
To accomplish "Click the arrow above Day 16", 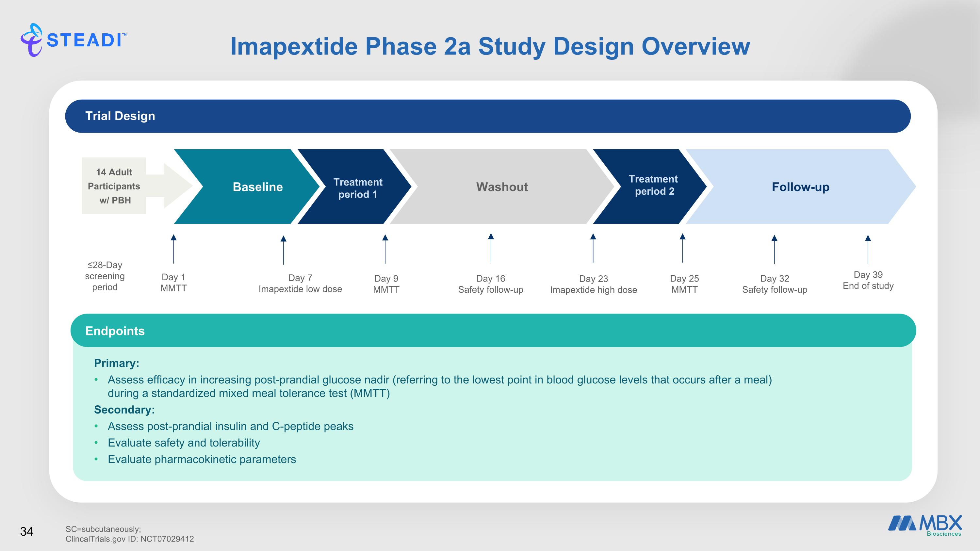I will tap(491, 248).
